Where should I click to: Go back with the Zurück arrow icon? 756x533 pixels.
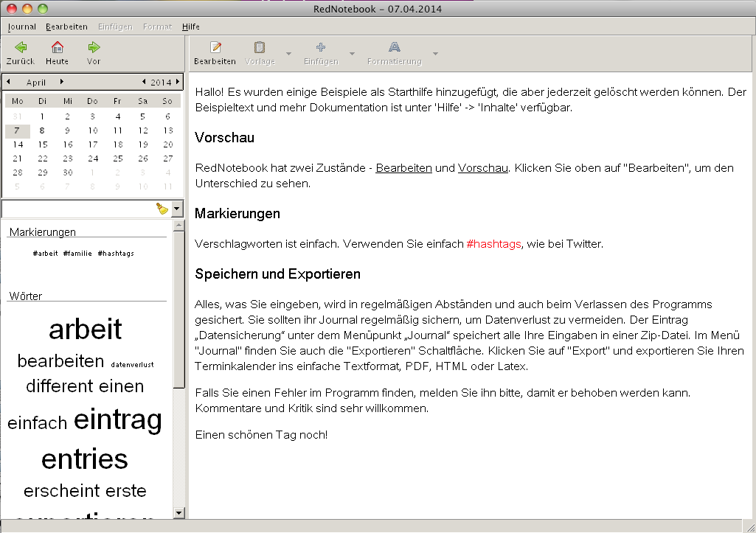[21, 47]
